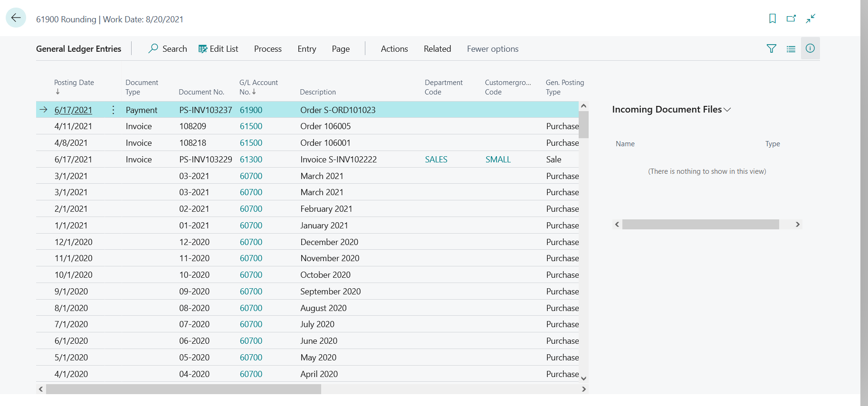Open account 60700 in the January 2021 row

(251, 226)
